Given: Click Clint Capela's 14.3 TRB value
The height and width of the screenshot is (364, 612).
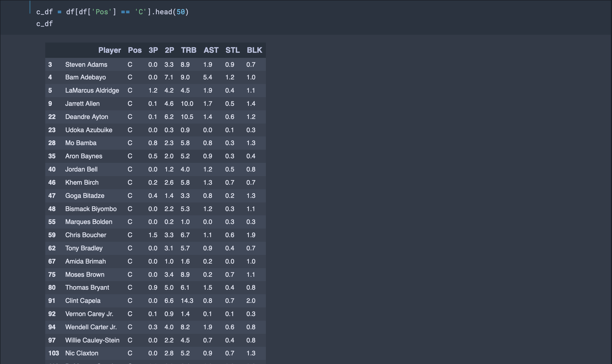Looking at the screenshot, I should 187,301.
